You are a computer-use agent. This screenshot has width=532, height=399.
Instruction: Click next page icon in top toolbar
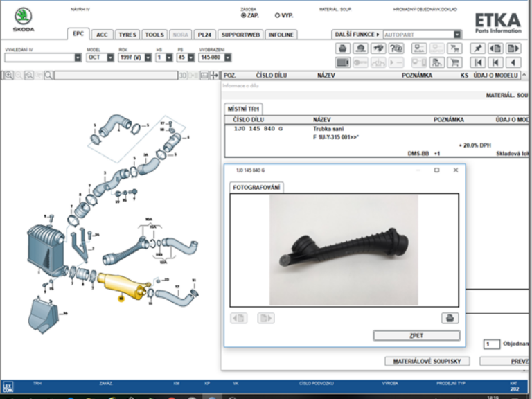513,48
